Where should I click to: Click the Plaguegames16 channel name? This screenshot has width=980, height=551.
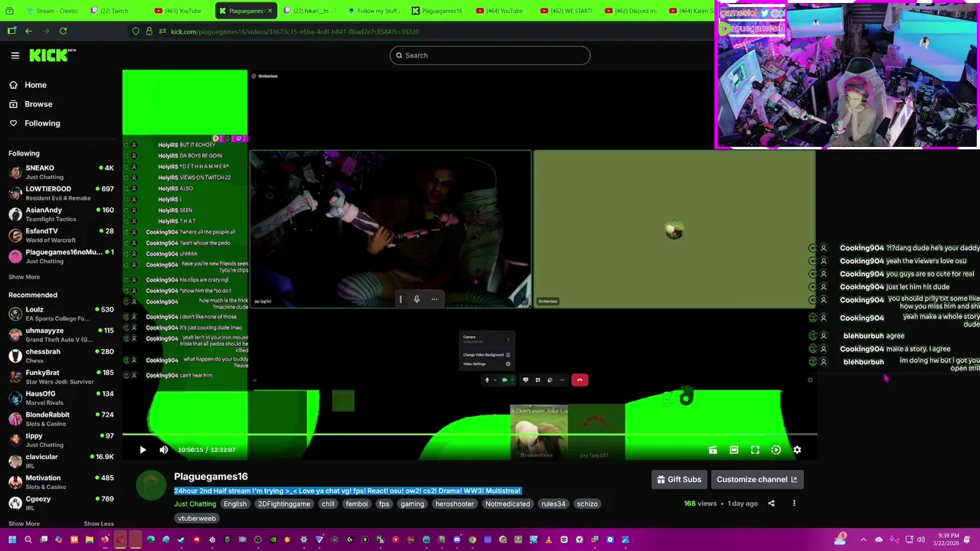[x=211, y=477]
